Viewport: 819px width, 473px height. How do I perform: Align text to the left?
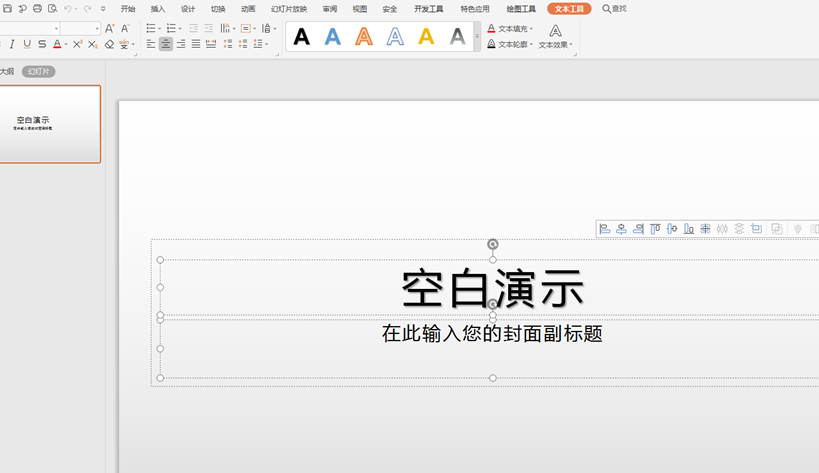(151, 44)
